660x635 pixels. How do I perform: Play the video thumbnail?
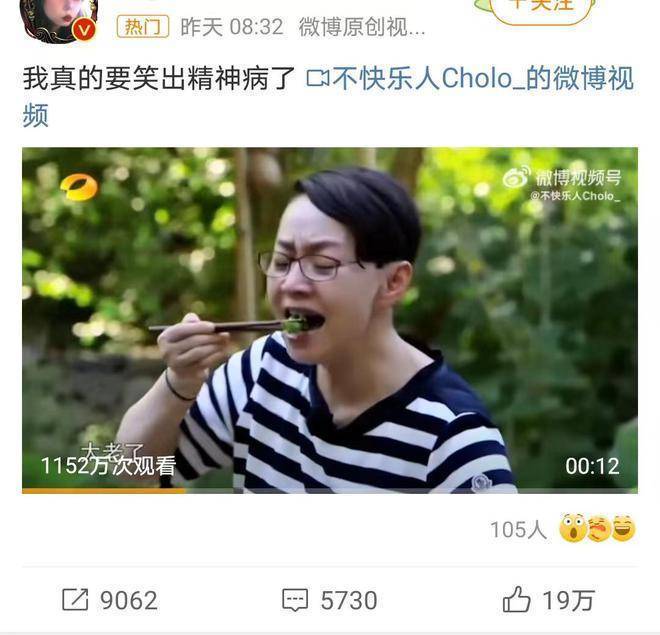coord(330,320)
